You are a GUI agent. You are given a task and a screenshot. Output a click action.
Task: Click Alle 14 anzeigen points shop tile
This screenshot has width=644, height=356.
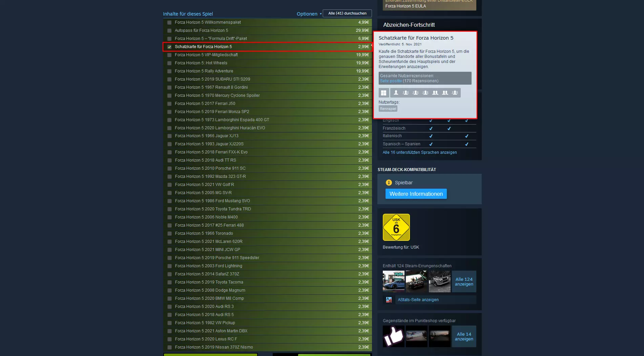tap(464, 336)
